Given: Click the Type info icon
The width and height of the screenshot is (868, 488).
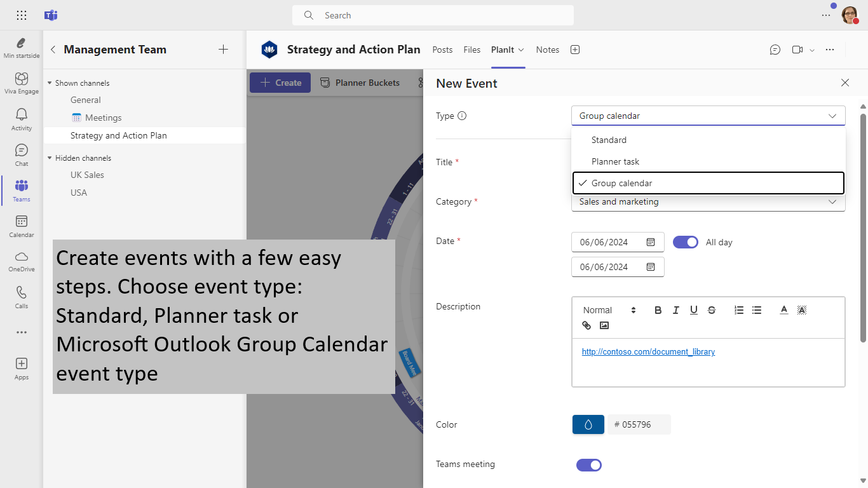Looking at the screenshot, I should (462, 116).
